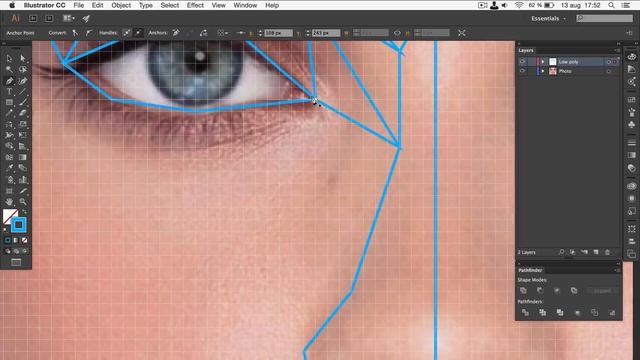640x360 pixels.
Task: Click Minus Front shape mode
Action: tap(540, 291)
